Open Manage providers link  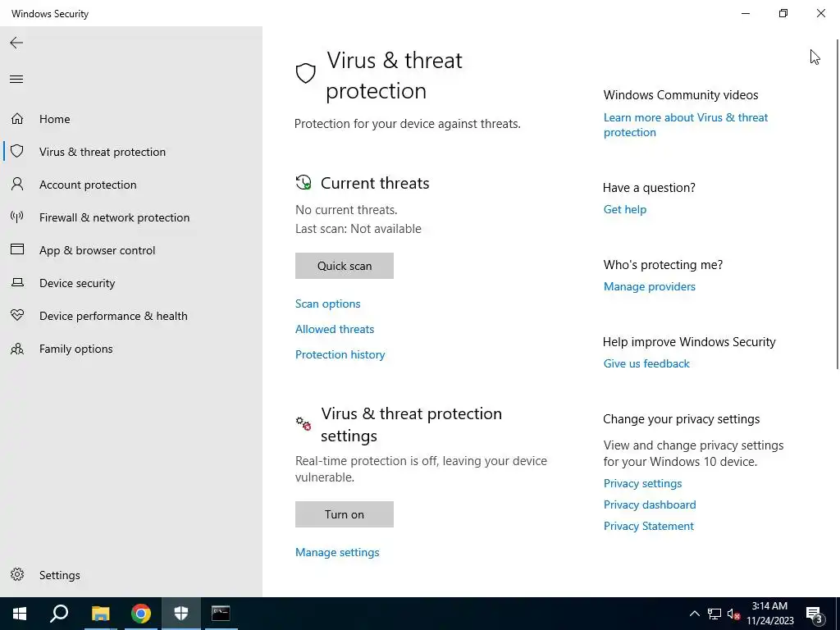click(x=650, y=286)
